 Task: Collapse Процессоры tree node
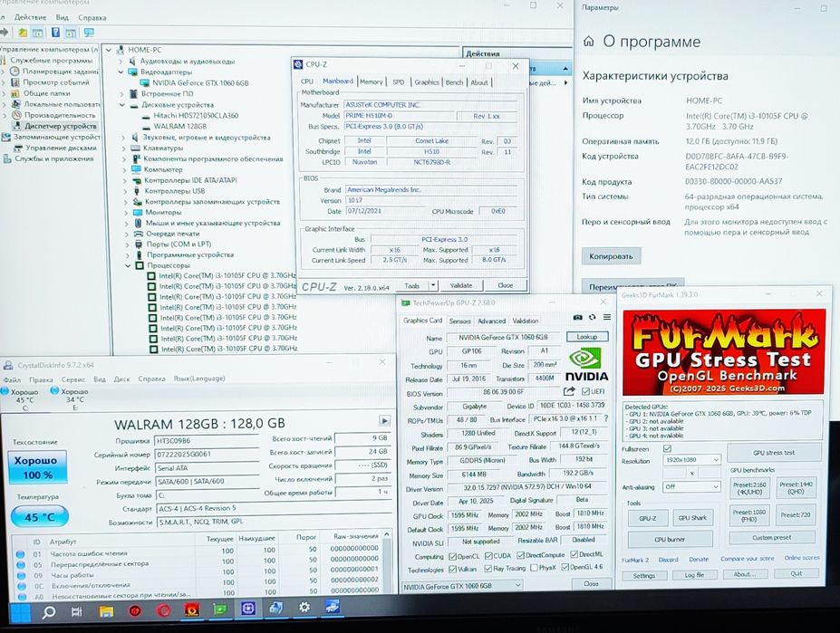[x=128, y=265]
